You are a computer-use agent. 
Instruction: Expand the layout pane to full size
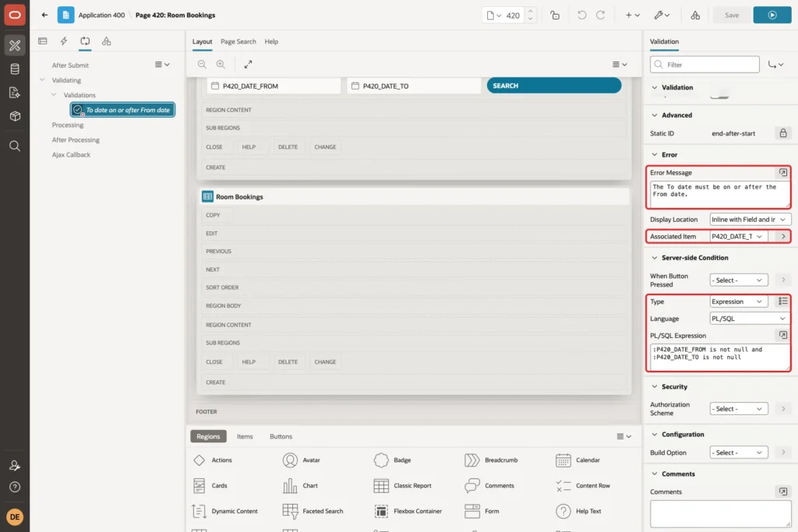tap(248, 64)
